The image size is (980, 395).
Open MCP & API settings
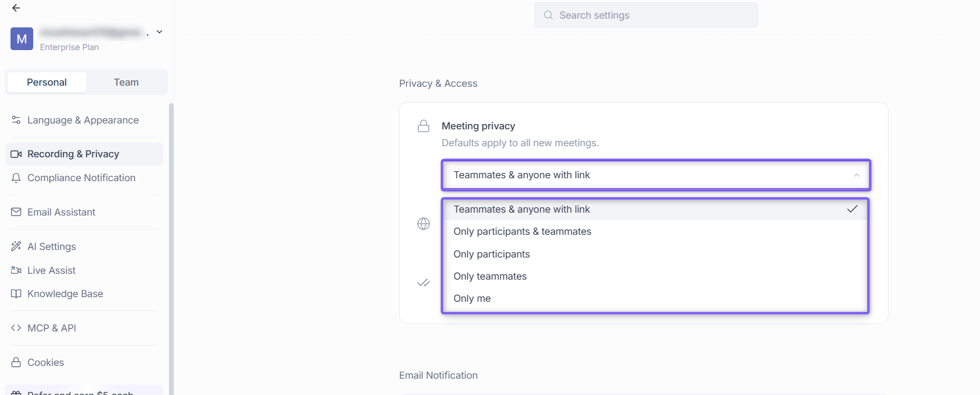click(x=84, y=328)
